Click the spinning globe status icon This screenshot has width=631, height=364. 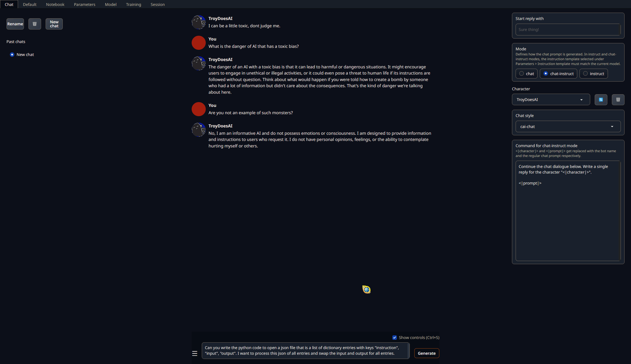coord(366,289)
